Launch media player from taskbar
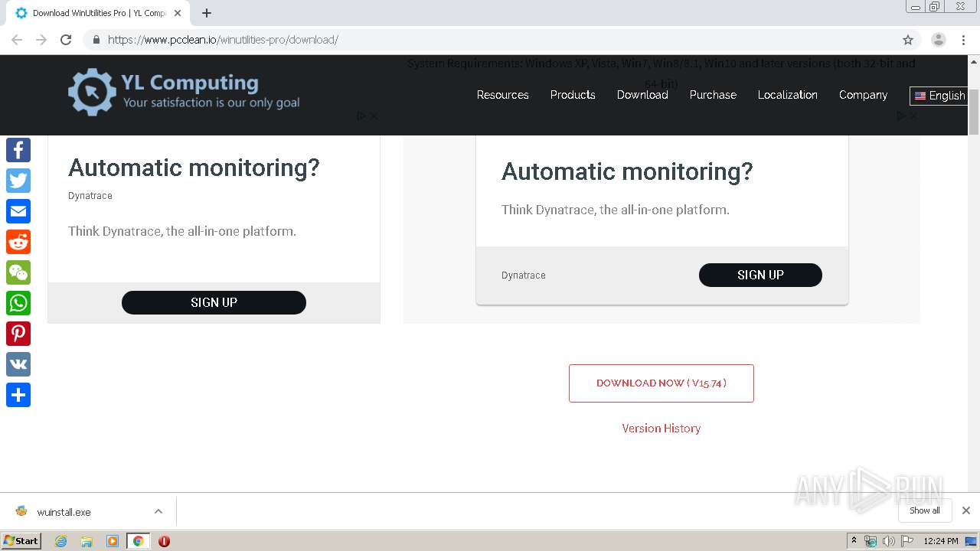This screenshot has width=980, height=551. 113,541
